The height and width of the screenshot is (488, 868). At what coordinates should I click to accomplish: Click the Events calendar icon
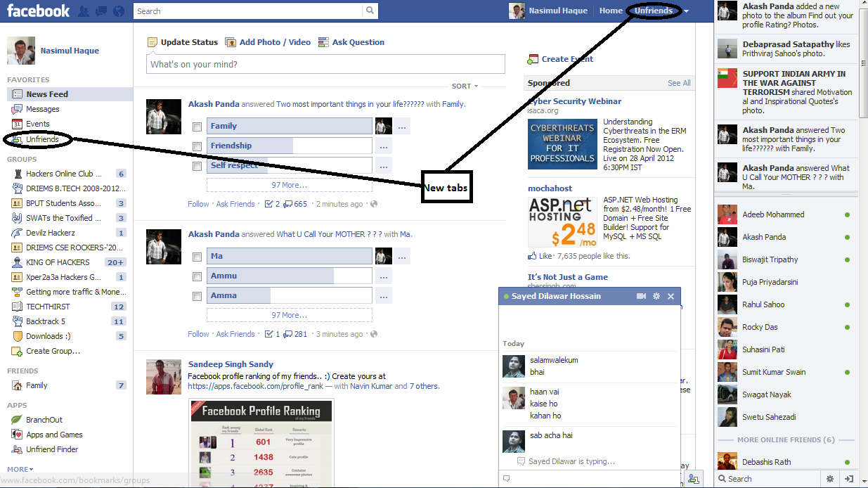(17, 124)
